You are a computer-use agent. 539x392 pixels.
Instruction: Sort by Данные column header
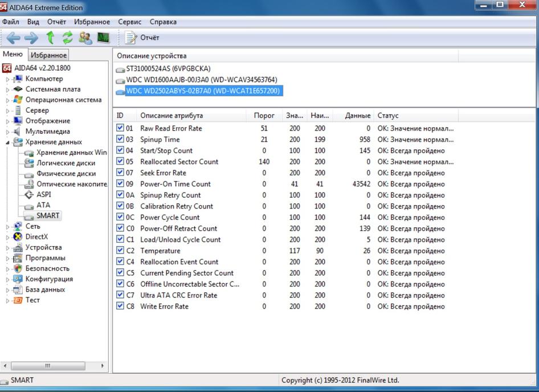[x=354, y=116]
